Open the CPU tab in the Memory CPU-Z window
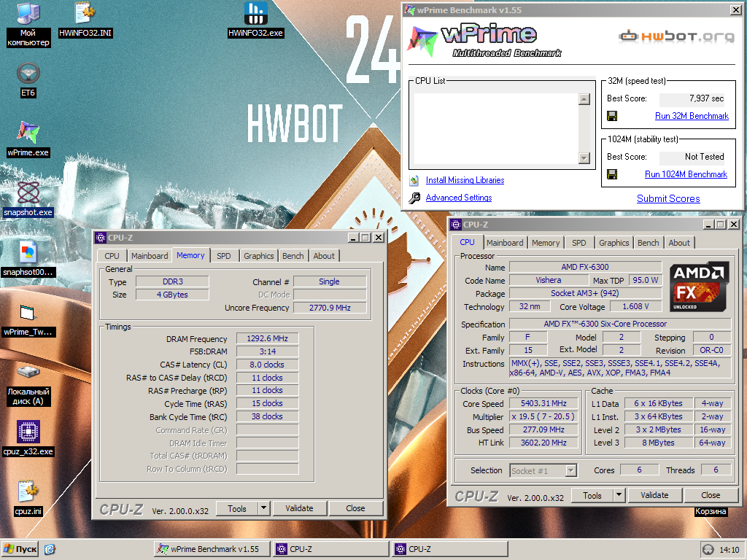This screenshot has width=747, height=560. click(112, 256)
